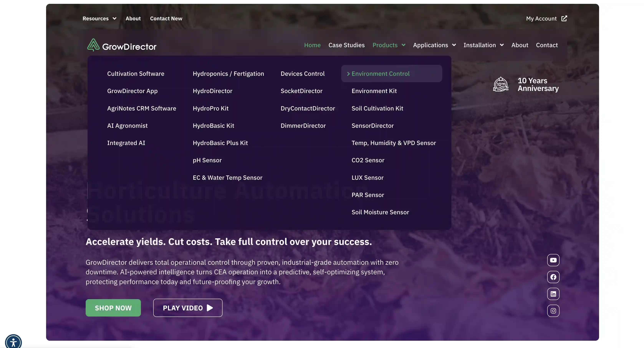The width and height of the screenshot is (644, 348).
Task: Select Cultivation Software heading
Action: tap(136, 73)
